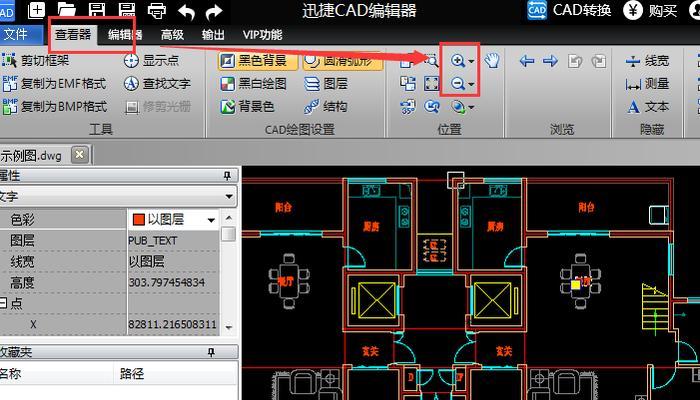Open the VIP功能 tab
This screenshot has height=400, width=700.
(x=262, y=34)
